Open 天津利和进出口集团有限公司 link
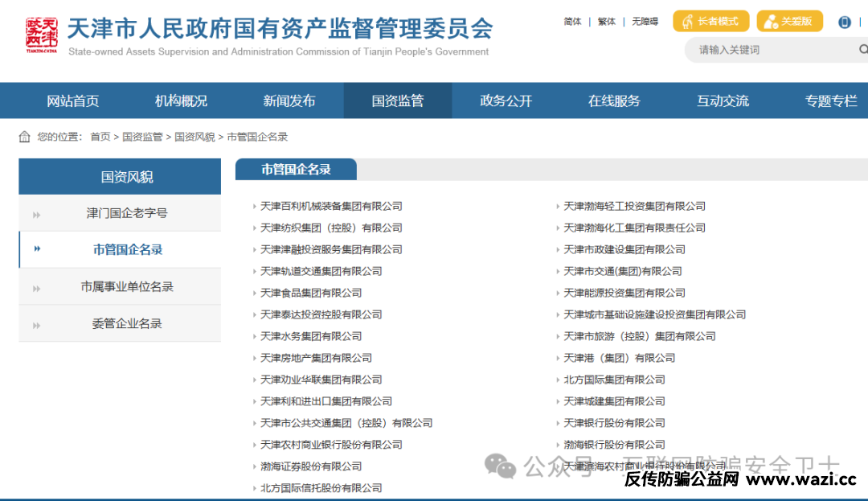 326,401
